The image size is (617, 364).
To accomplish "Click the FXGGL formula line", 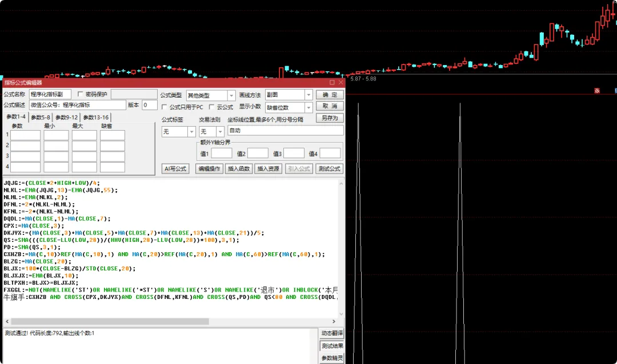I will (x=170, y=290).
